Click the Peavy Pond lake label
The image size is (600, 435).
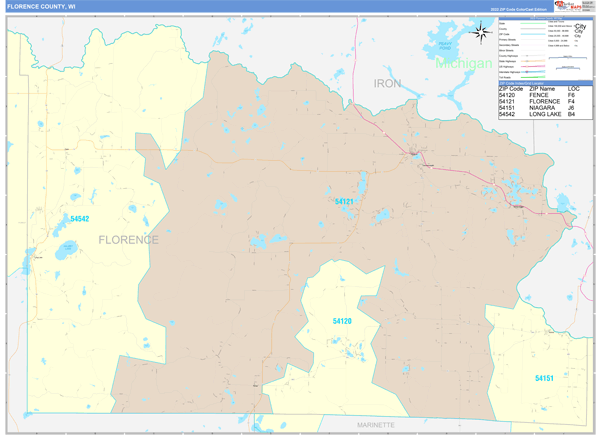click(445, 46)
